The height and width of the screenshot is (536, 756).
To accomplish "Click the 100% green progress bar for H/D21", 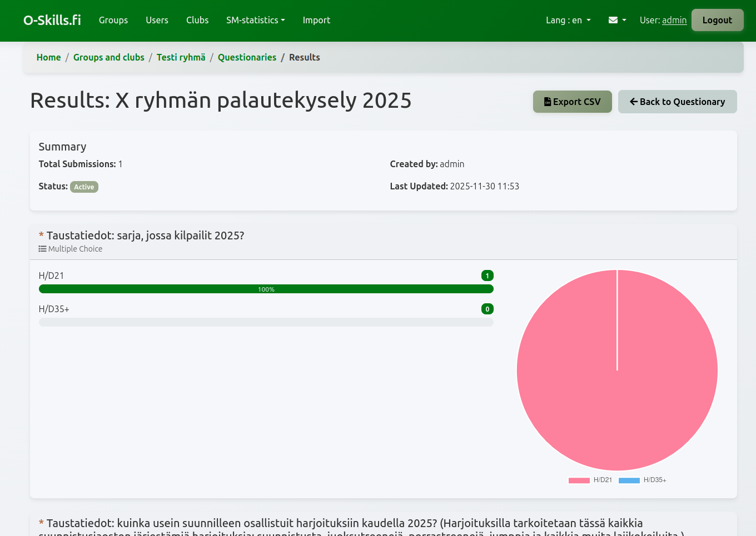I will [266, 289].
